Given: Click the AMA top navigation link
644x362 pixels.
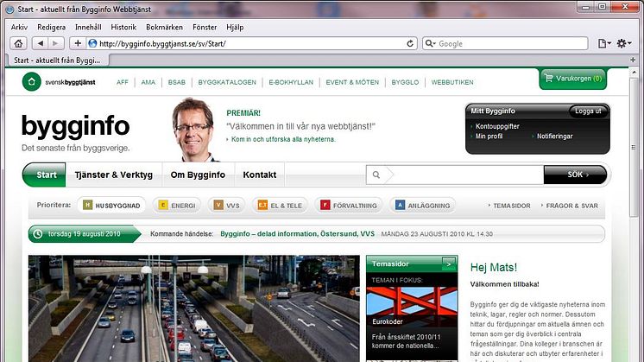Looking at the screenshot, I should pyautogui.click(x=148, y=82).
